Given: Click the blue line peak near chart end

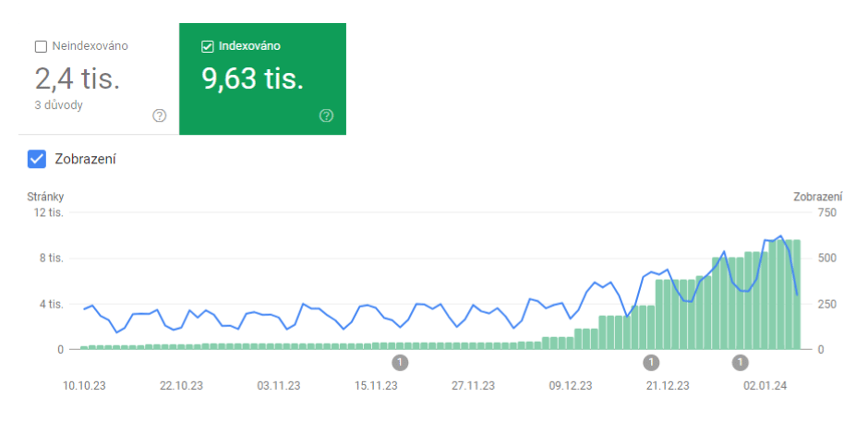Looking at the screenshot, I should [780, 235].
